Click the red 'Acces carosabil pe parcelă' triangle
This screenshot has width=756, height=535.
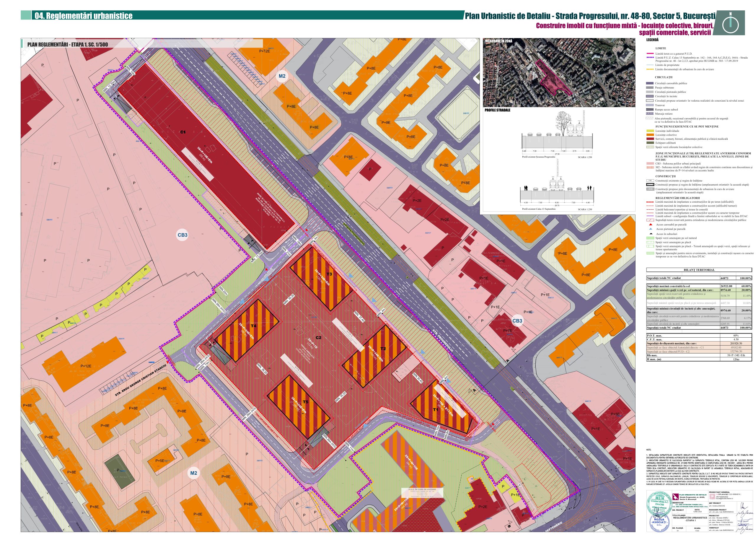(x=650, y=225)
